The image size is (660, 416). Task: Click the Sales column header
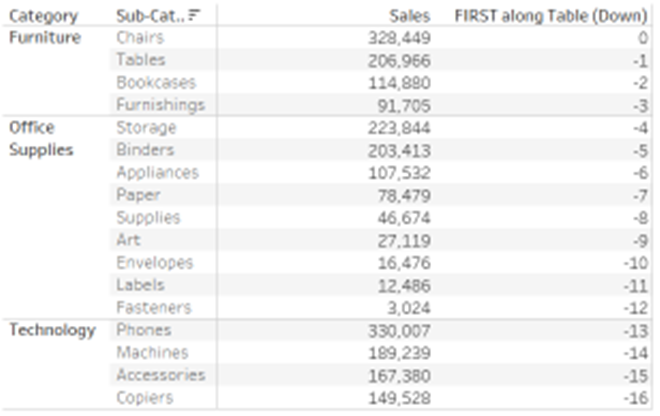pos(410,16)
